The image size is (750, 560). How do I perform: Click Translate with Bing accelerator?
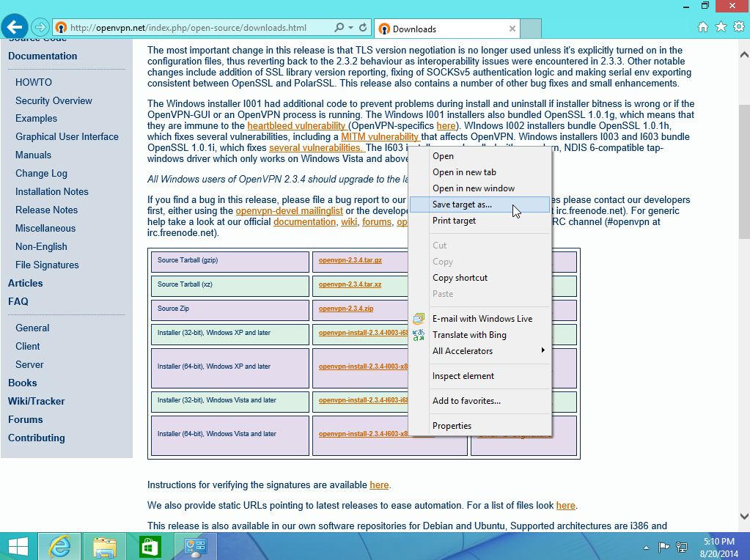[480, 335]
